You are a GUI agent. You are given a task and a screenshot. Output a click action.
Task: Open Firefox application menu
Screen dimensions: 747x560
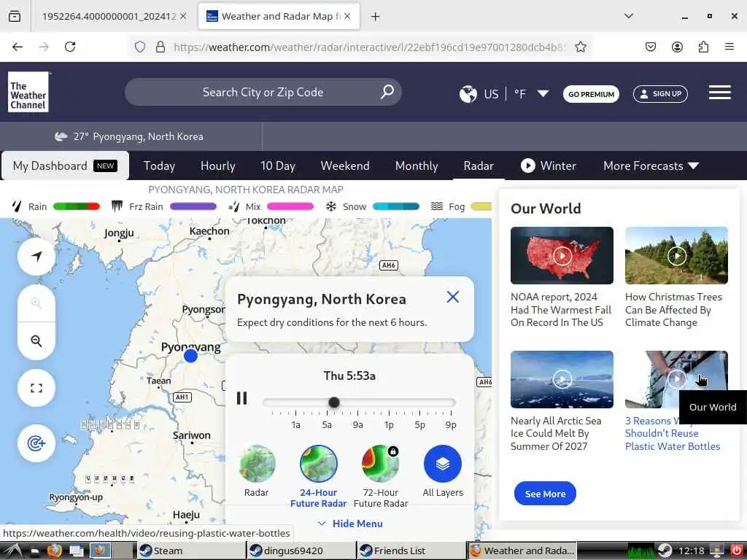click(729, 47)
